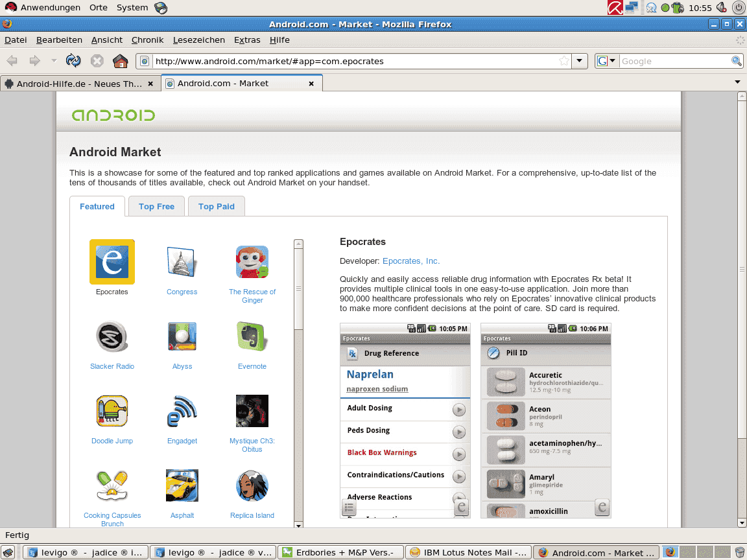Launch the web browser panel launcher icon
The width and height of the screenshot is (747, 560).
click(x=161, y=8)
